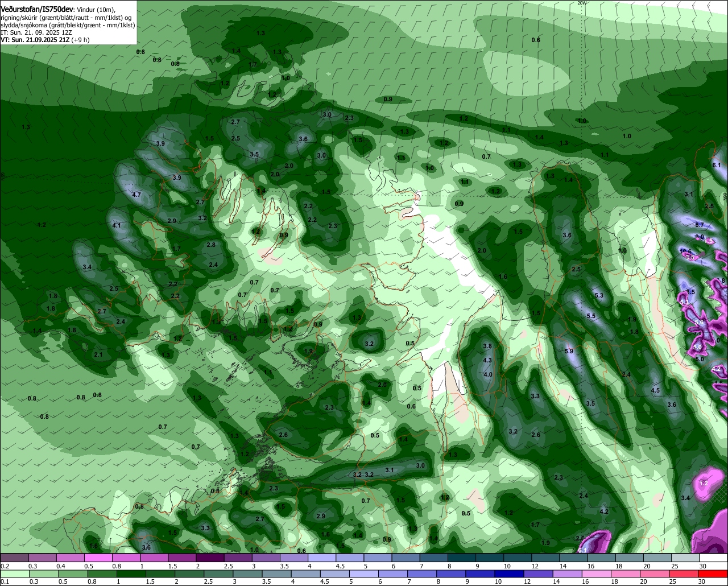Select the darkest green 1 rain legend swatch

click(x=131, y=573)
